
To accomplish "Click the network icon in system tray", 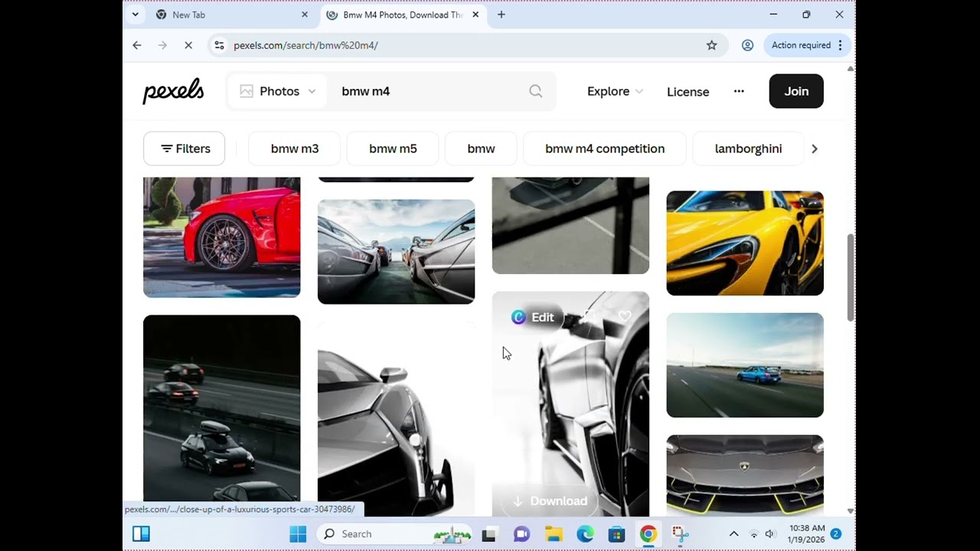I will (x=754, y=534).
